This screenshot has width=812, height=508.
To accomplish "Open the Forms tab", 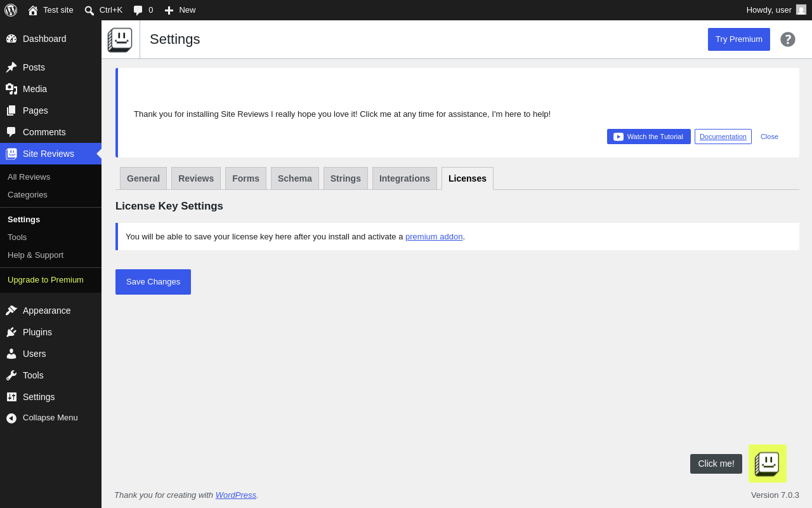I will (x=246, y=178).
